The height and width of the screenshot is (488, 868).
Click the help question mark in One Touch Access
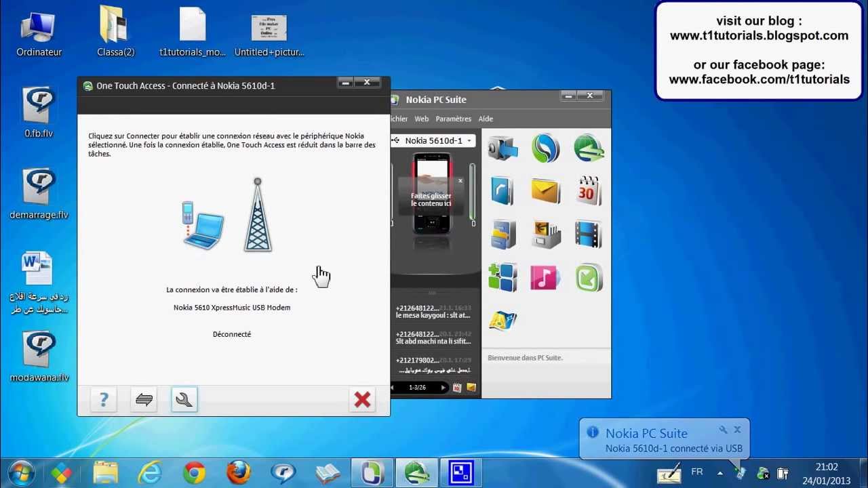[104, 400]
